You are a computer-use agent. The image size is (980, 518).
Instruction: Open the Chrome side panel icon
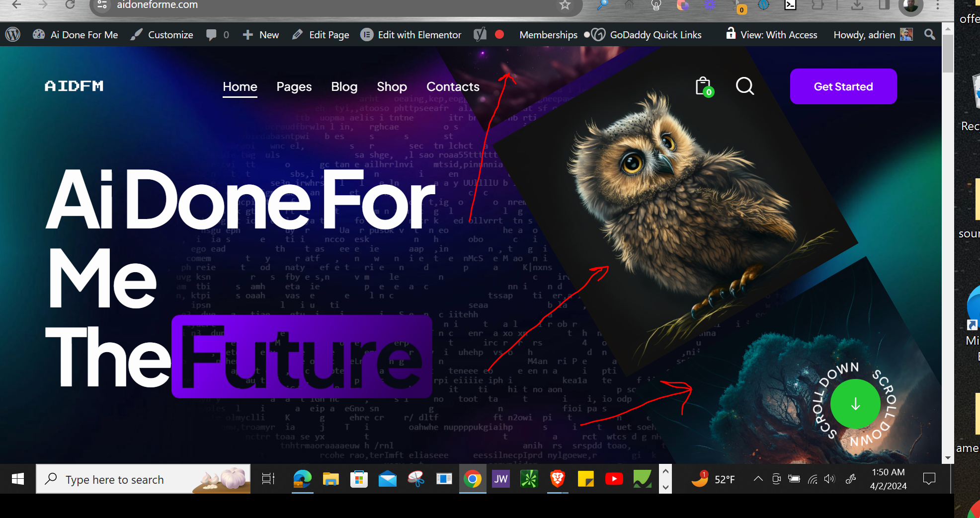pos(884,5)
